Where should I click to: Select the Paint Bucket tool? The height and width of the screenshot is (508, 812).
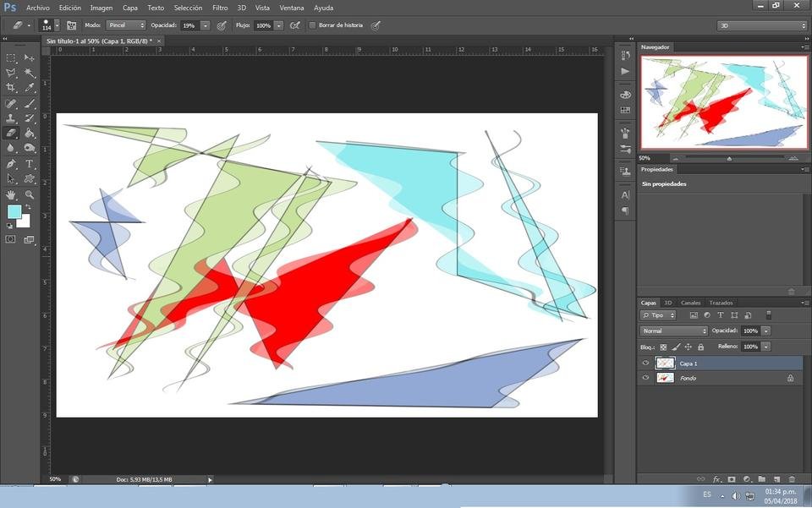[x=30, y=133]
